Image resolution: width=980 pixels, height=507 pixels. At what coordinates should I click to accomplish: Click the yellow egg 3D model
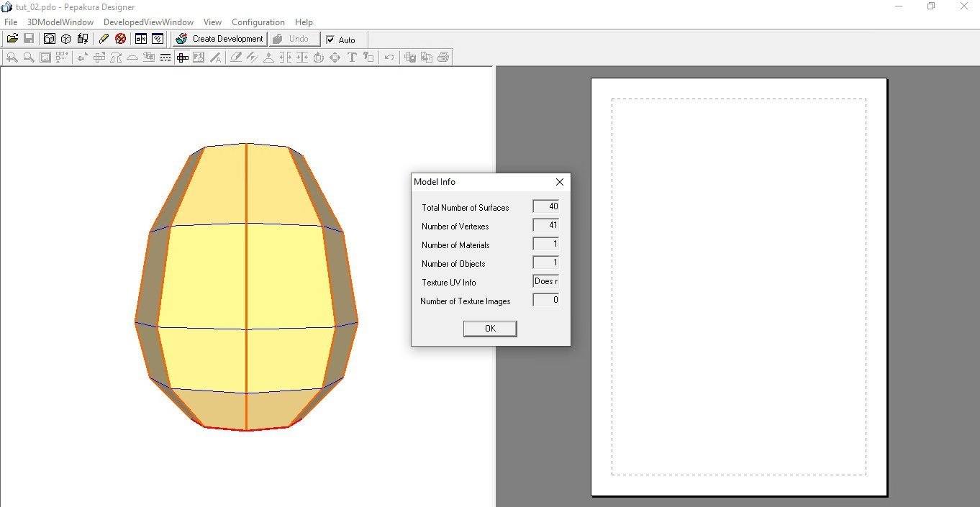[x=246, y=288]
